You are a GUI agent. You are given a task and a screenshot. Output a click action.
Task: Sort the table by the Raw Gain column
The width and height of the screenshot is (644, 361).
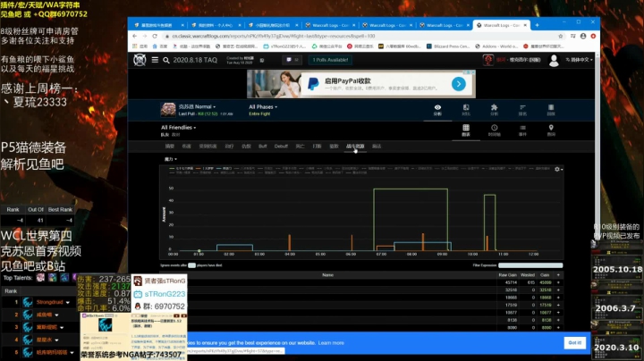pos(507,275)
